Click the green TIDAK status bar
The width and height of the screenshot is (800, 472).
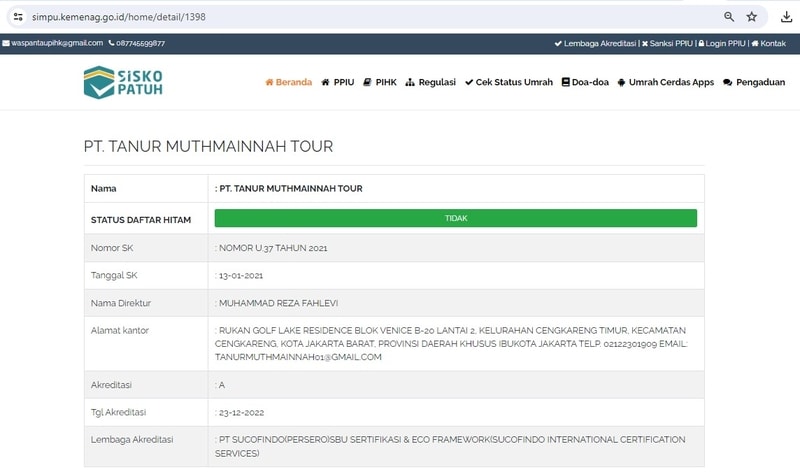coord(456,218)
